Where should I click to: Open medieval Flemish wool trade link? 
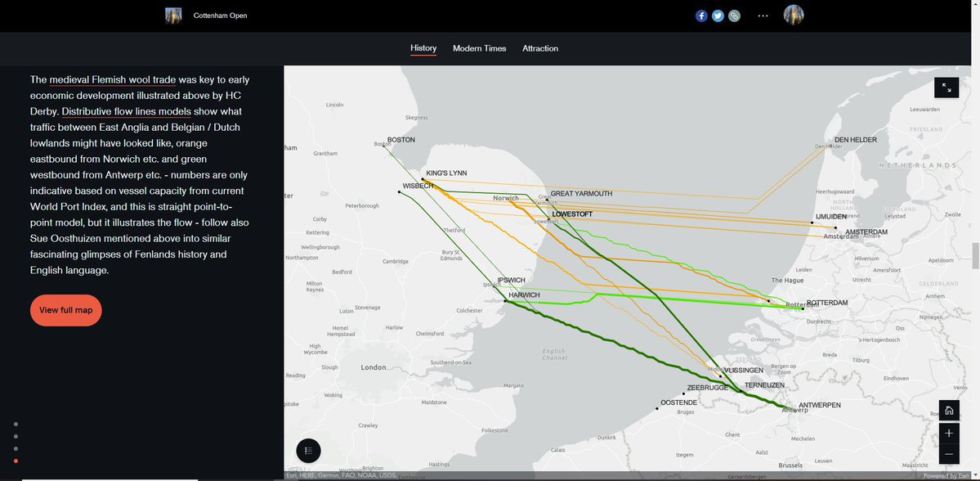tap(112, 79)
